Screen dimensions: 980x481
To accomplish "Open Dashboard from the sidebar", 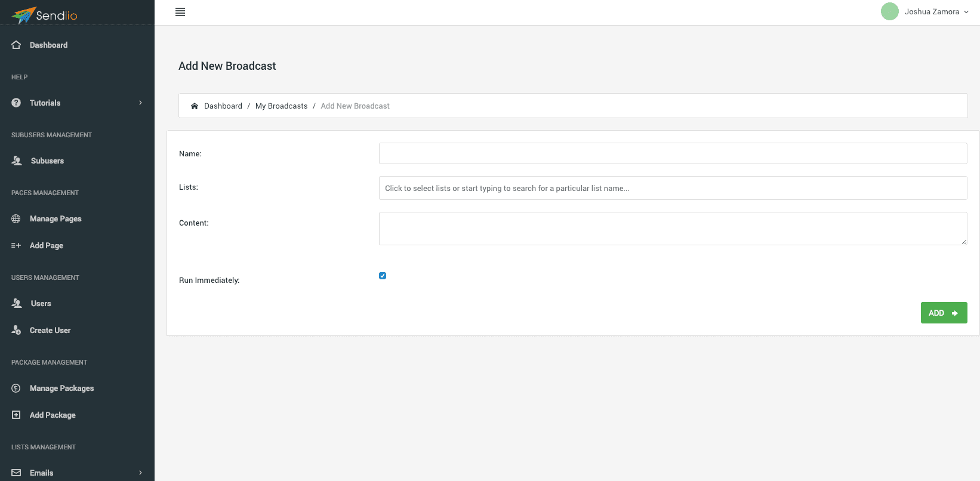I will click(49, 45).
